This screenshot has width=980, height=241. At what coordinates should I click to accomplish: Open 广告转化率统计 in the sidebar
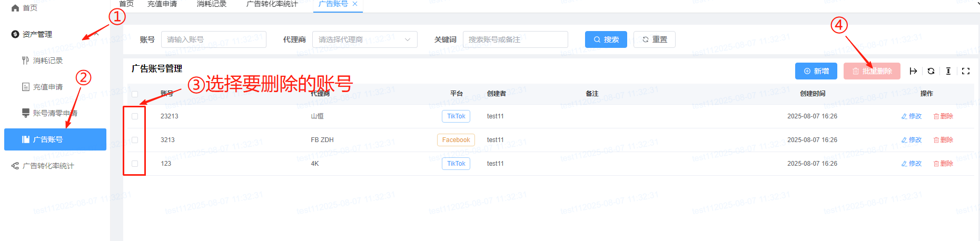click(x=48, y=166)
